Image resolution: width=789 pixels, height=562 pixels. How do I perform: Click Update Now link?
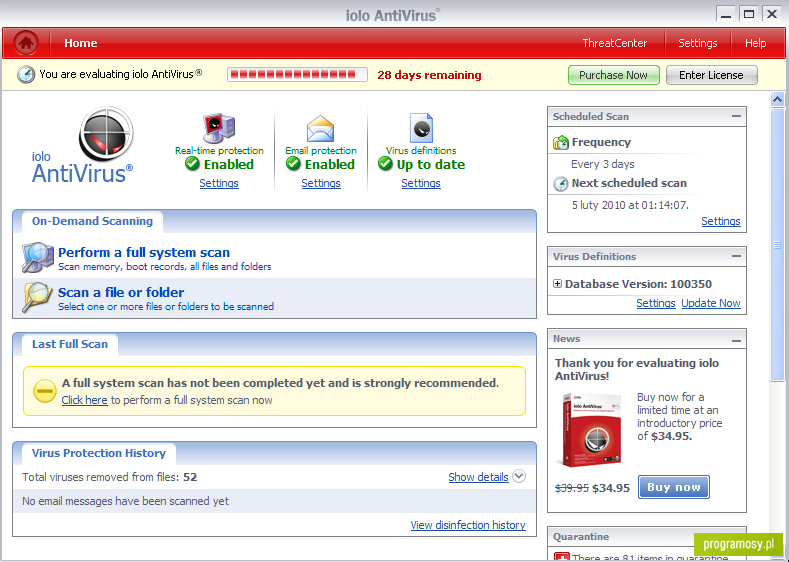coord(711,303)
